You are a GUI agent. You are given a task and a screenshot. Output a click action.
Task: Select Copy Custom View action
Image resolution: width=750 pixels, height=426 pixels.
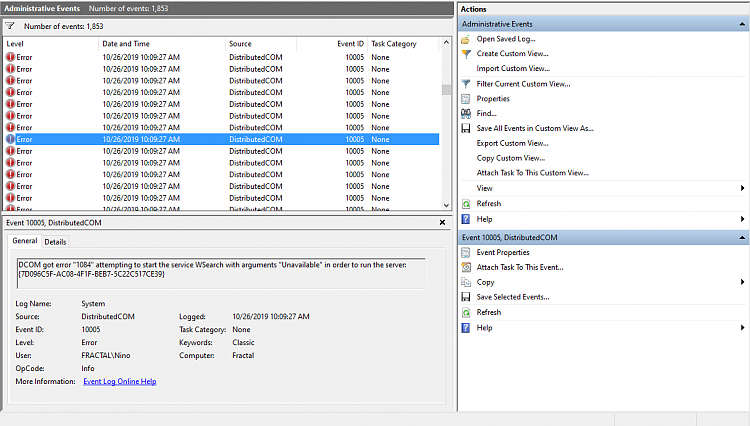point(510,158)
